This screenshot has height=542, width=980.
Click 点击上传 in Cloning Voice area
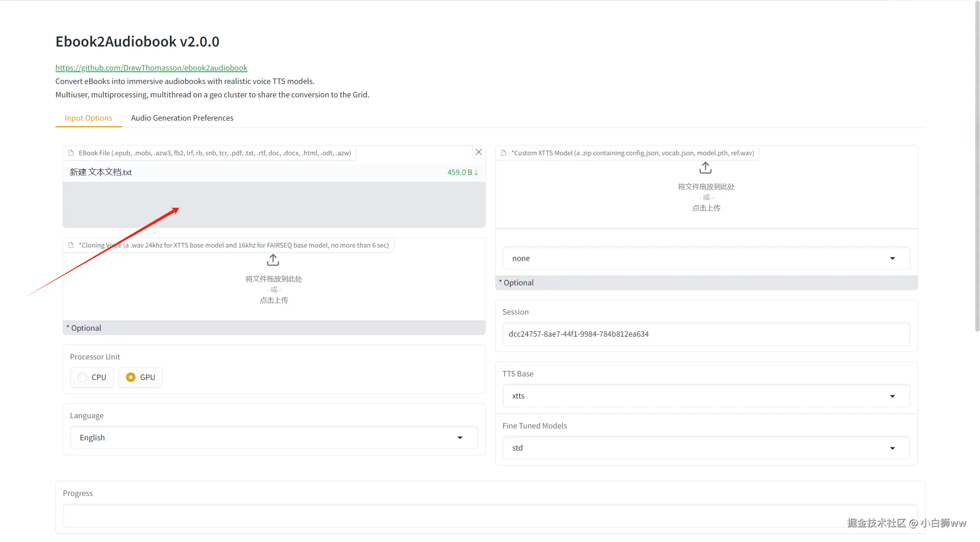(274, 300)
